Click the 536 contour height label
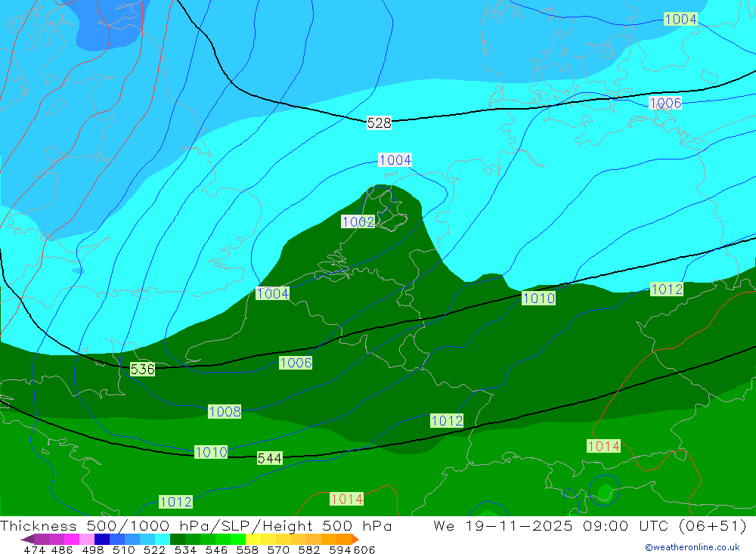 (x=143, y=370)
